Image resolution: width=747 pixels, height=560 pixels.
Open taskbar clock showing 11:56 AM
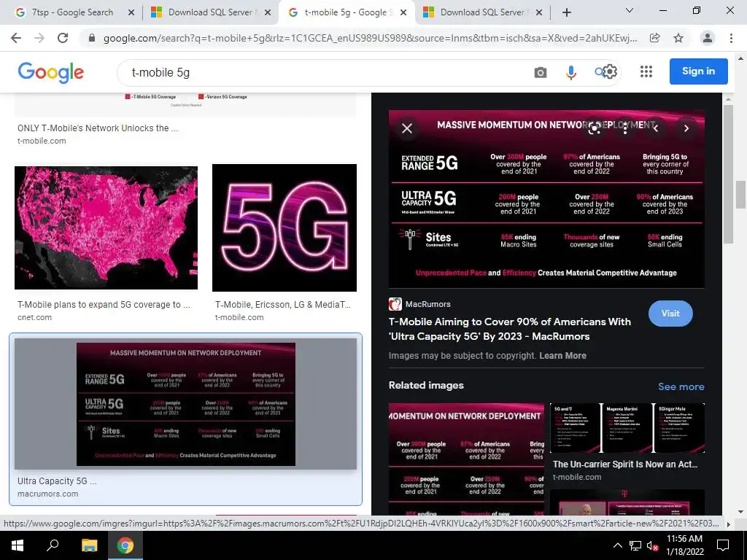684,545
